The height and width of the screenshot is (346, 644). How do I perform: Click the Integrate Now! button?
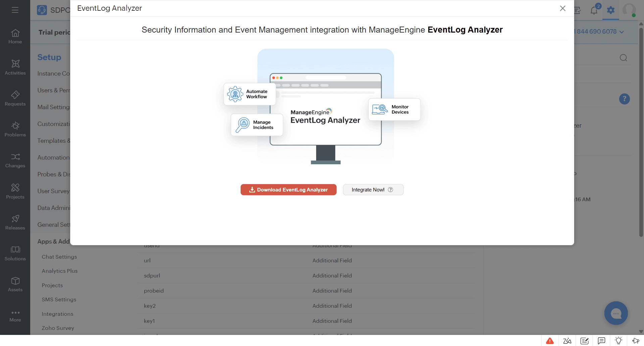point(373,190)
